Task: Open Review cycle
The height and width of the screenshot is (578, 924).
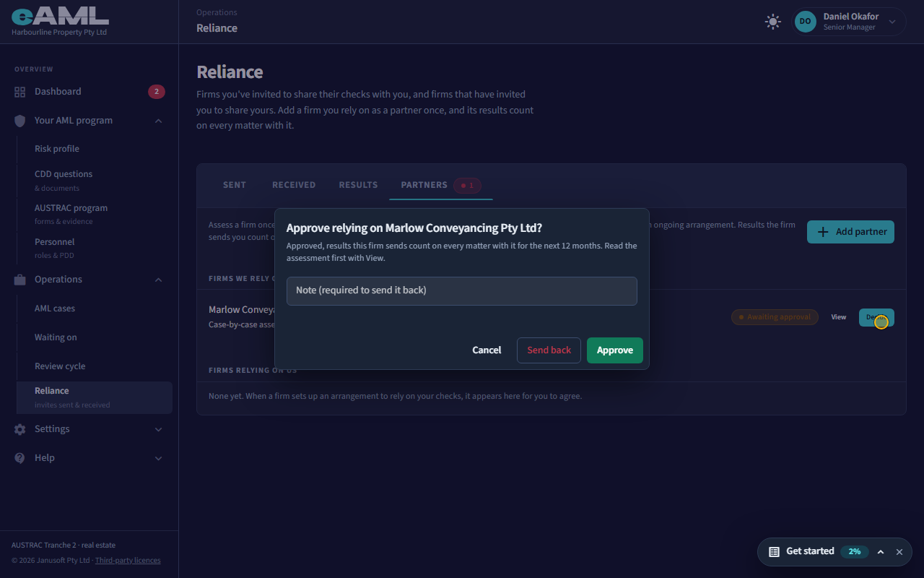Action: (x=95, y=366)
